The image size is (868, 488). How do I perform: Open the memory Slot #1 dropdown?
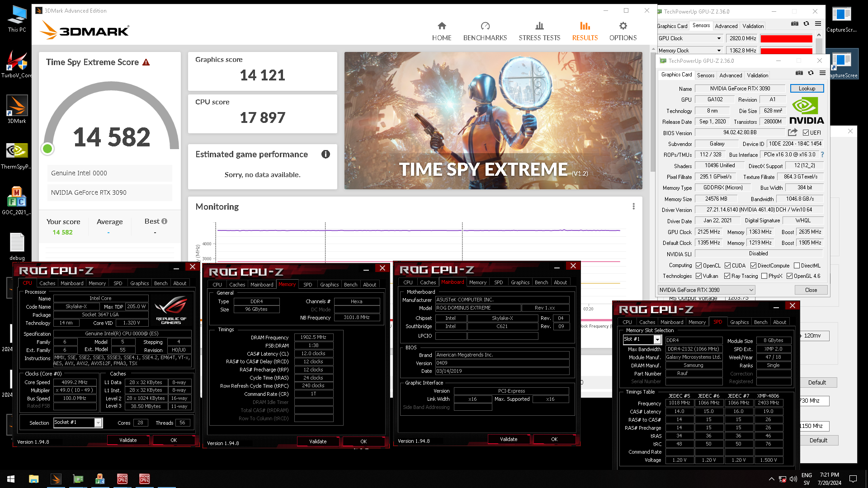point(657,340)
